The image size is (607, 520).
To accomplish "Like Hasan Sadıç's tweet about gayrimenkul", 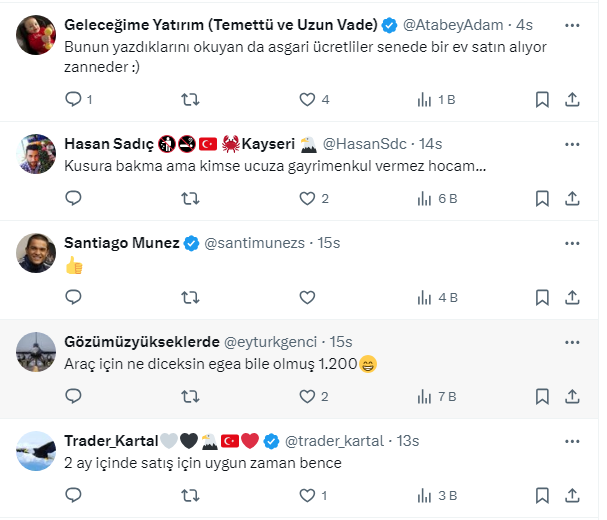I will pos(308,198).
